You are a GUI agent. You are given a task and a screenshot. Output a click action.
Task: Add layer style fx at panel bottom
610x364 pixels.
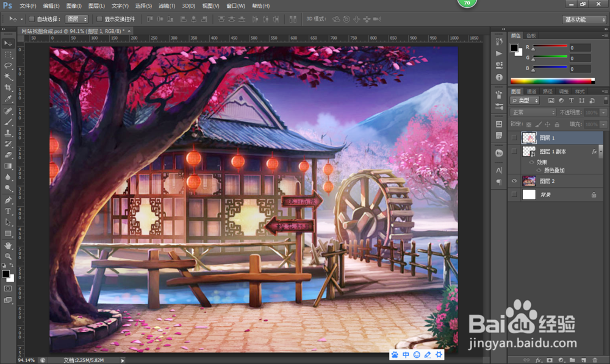tap(539, 360)
